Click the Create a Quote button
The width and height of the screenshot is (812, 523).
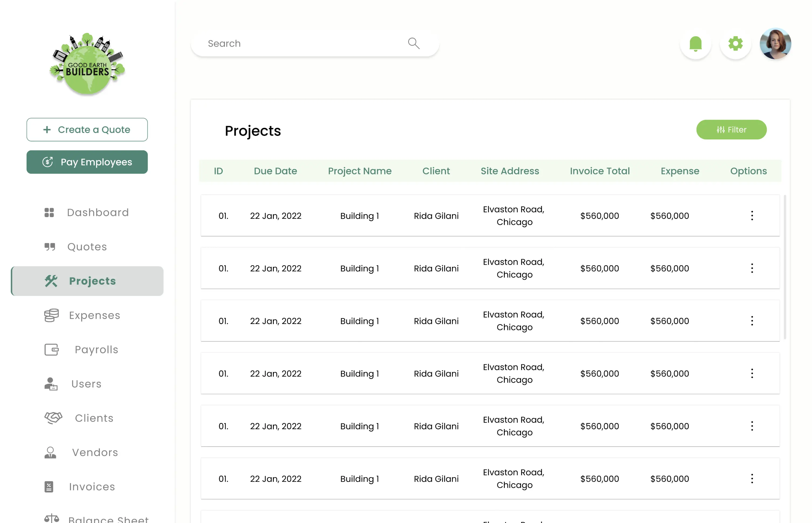coord(87,130)
